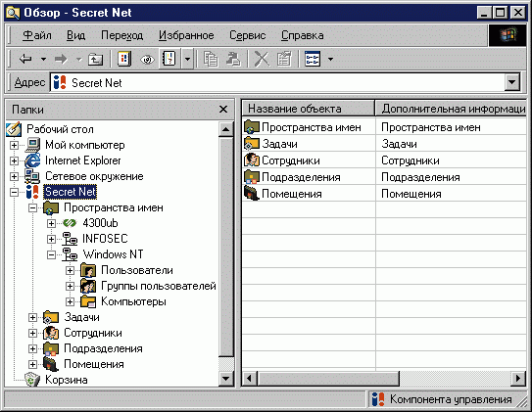The height and width of the screenshot is (412, 532).
Task: Click the Views list toolbar icon
Action: tap(313, 60)
